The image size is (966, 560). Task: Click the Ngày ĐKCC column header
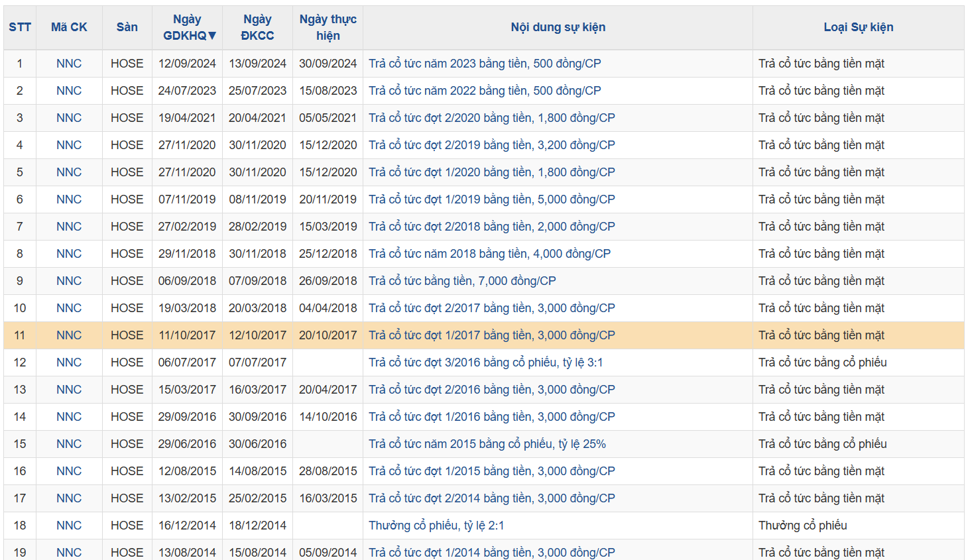tap(257, 27)
